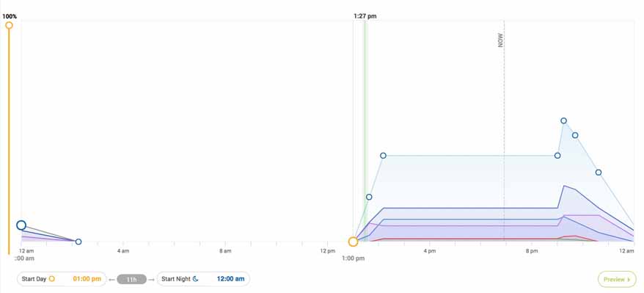
Task: Click the curve point just right of the green line
Action: [x=369, y=197]
